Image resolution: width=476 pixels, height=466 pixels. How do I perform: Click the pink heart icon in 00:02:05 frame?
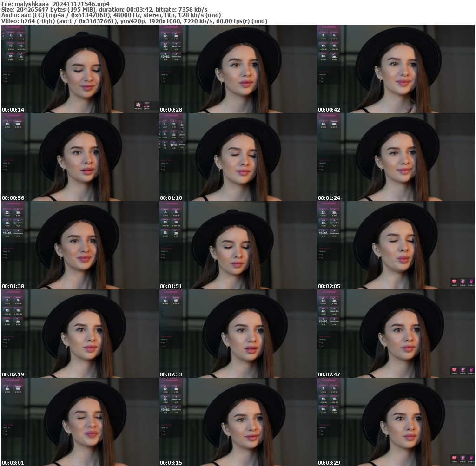(x=454, y=282)
